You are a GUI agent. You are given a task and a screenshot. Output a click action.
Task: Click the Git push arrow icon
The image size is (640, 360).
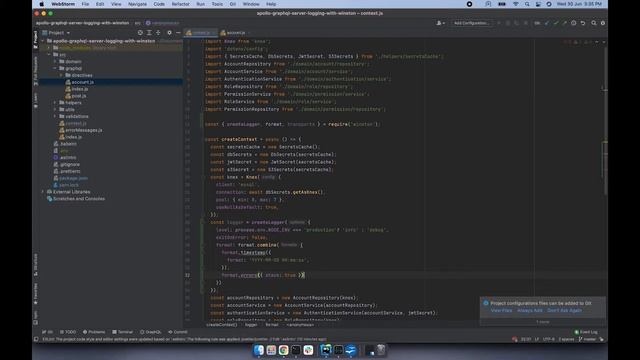coord(565,23)
